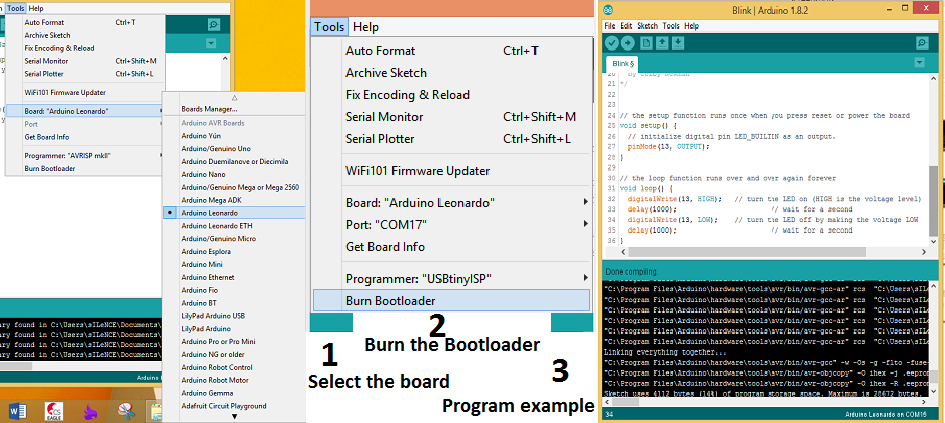
Task: Open the highlighted Board "Arduino Leonardo" entry with submenu
Action: click(84, 111)
